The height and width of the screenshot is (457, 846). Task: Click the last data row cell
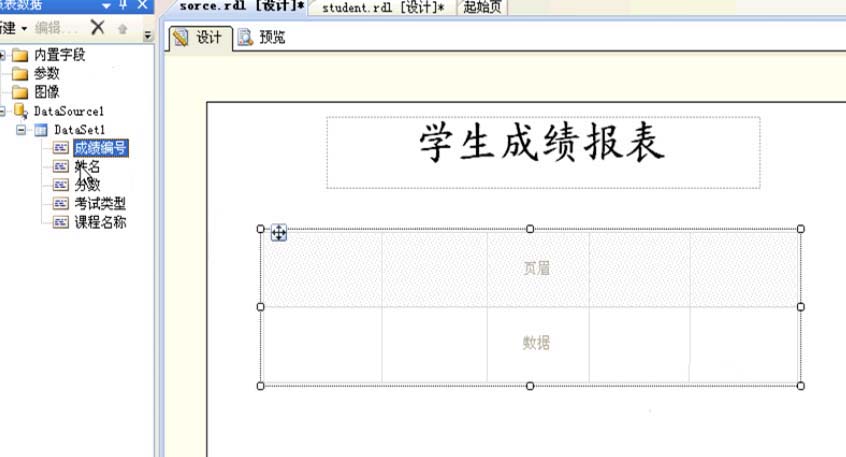coord(745,345)
